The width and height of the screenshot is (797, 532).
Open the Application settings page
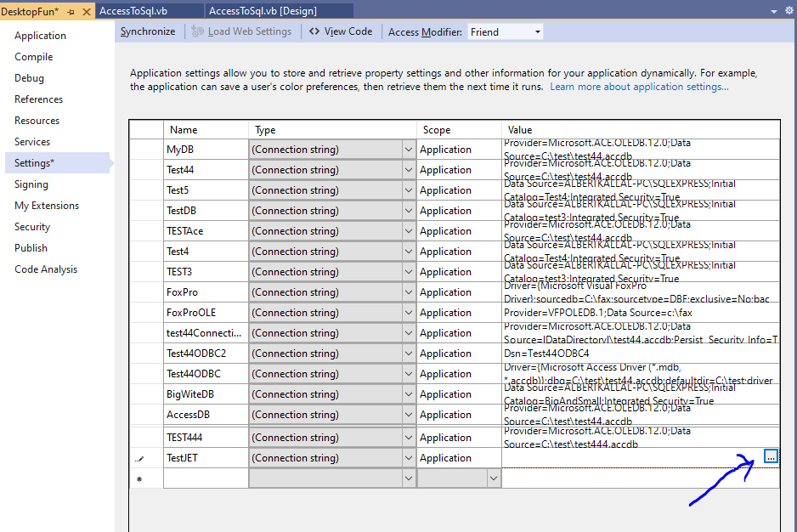(x=40, y=36)
